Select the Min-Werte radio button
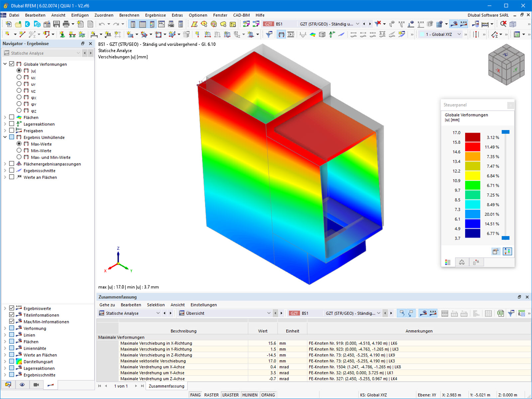532x399 pixels. click(x=19, y=150)
